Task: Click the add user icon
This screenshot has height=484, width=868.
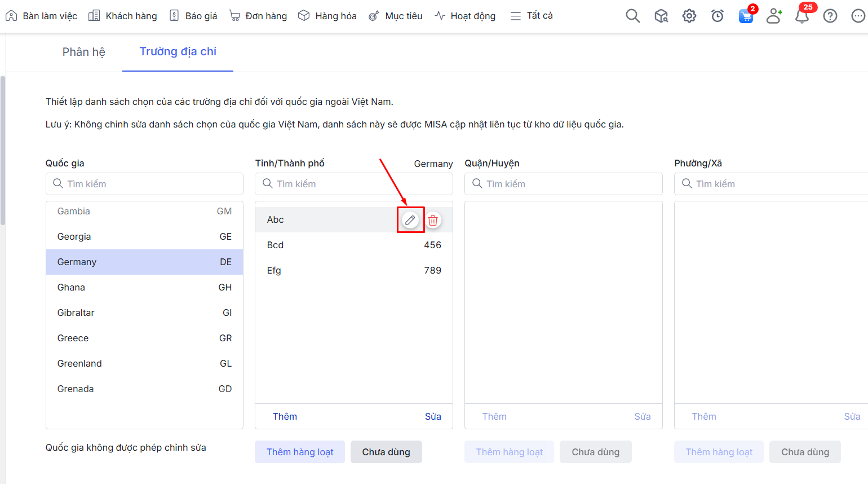Action: point(774,16)
